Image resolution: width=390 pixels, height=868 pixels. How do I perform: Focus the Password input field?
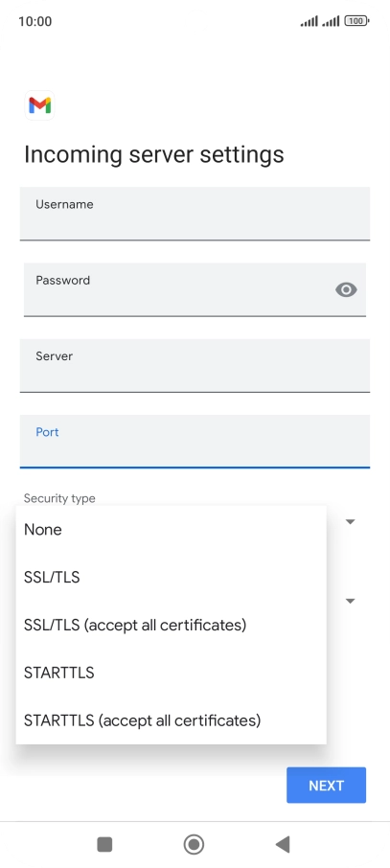195,289
